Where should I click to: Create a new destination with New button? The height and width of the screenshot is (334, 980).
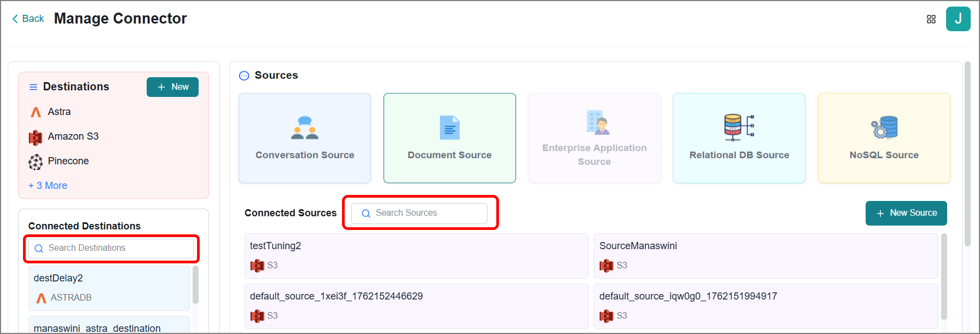pyautogui.click(x=172, y=87)
